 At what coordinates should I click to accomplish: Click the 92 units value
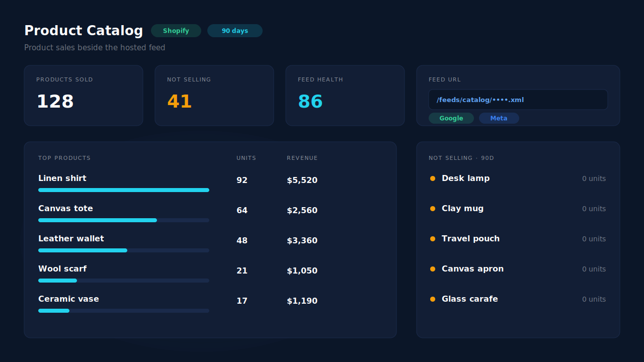242,180
